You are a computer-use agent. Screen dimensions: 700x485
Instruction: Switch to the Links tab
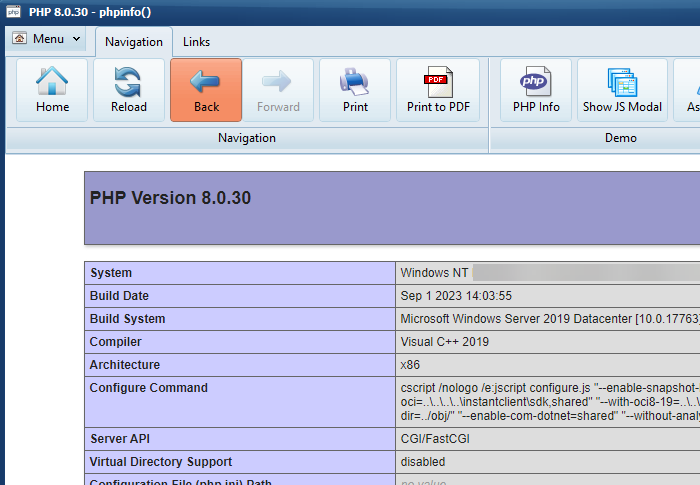click(196, 42)
